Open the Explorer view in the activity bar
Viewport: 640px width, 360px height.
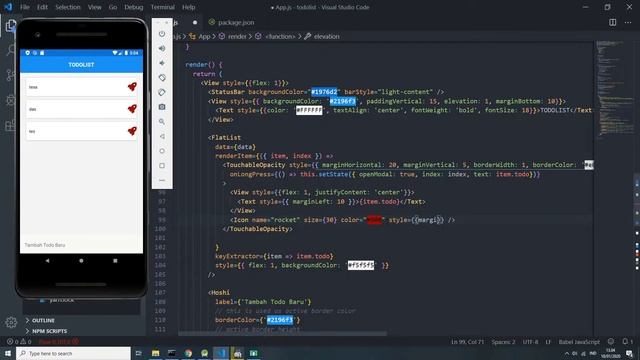pyautogui.click(x=10, y=25)
